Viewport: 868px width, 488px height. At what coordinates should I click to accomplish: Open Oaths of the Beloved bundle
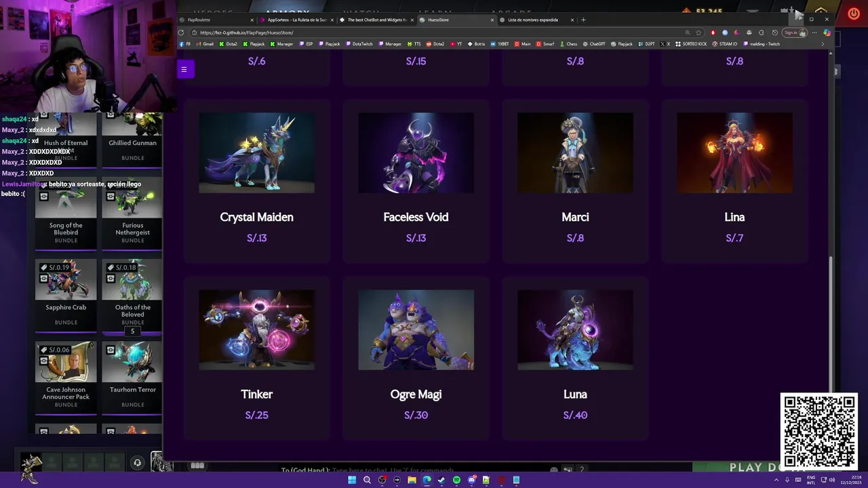(132, 296)
